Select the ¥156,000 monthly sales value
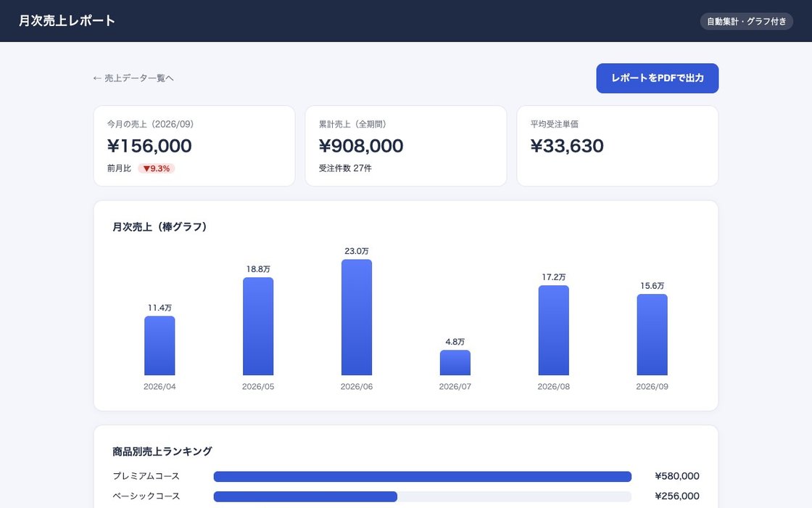Image resolution: width=812 pixels, height=508 pixels. [x=149, y=146]
